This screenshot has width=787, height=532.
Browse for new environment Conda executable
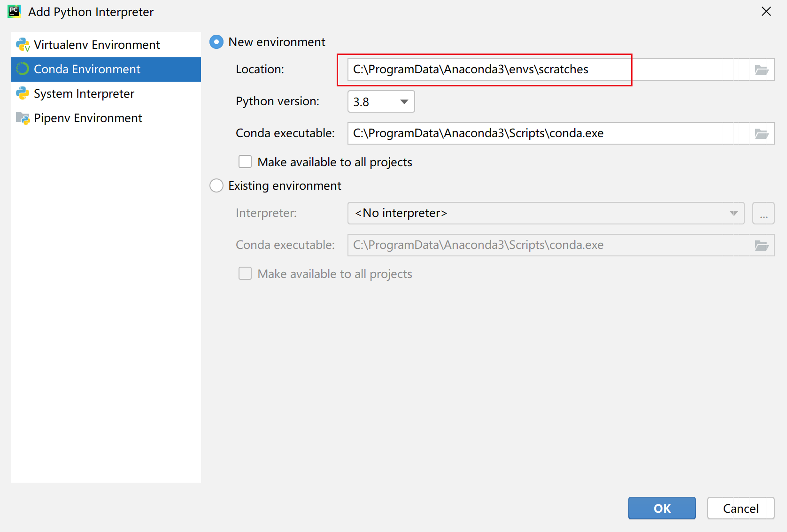761,134
